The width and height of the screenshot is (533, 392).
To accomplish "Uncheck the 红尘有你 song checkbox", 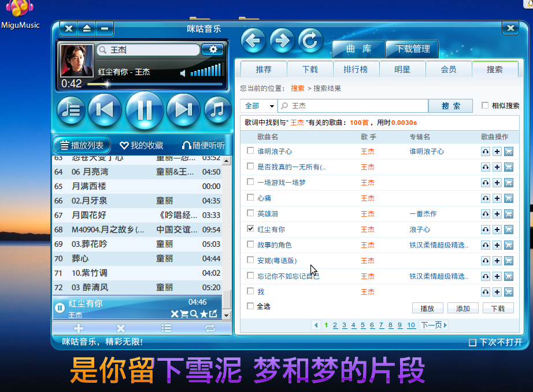I will pos(250,229).
